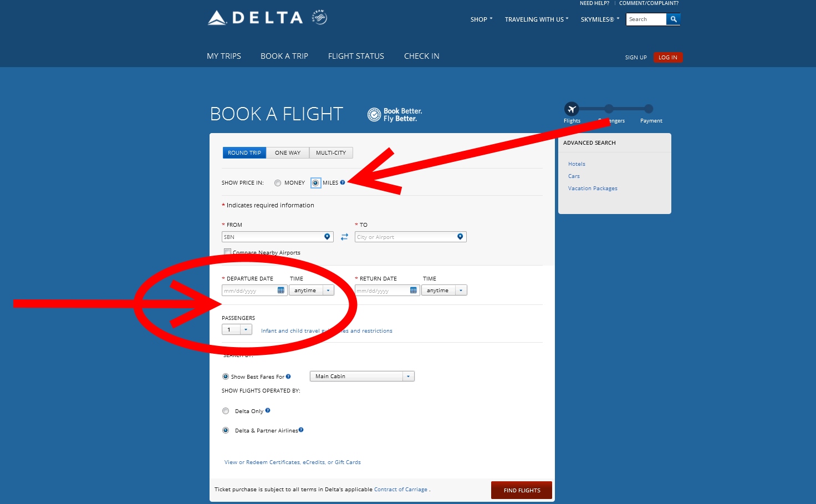Click the location pin icon in FROM field
This screenshot has width=816, height=504.
tap(327, 236)
